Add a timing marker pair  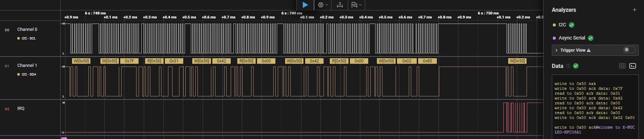[x=340, y=5]
